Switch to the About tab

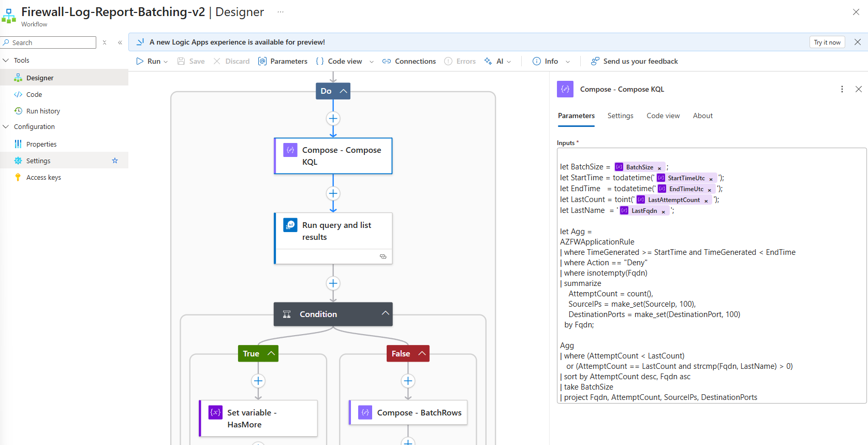point(702,116)
